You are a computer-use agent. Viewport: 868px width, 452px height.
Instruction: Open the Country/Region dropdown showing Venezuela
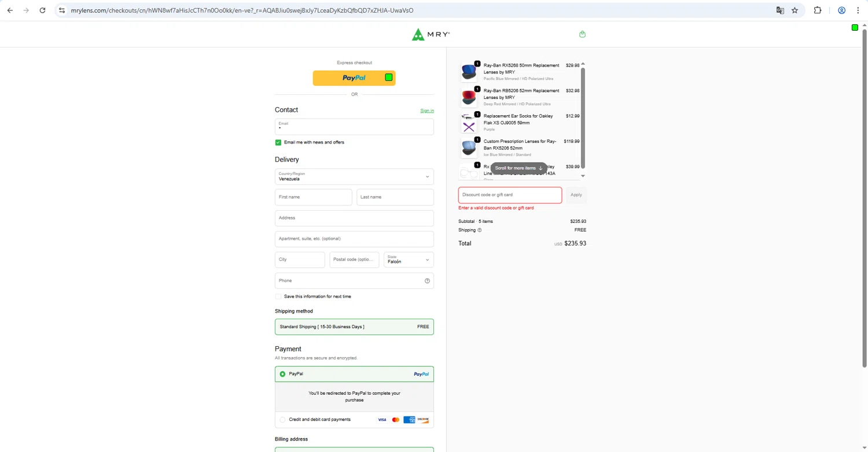(x=354, y=177)
